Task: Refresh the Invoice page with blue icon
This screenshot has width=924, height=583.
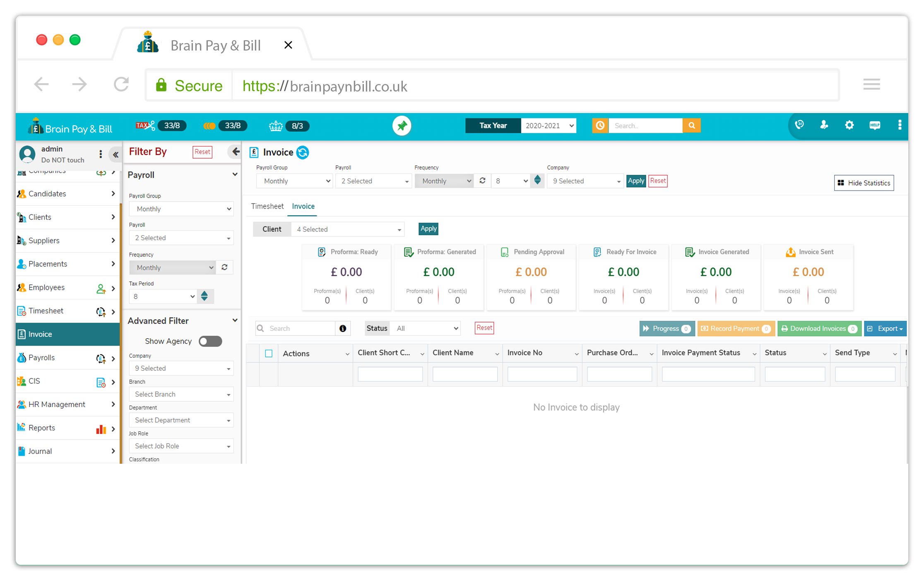Action: [x=303, y=152]
